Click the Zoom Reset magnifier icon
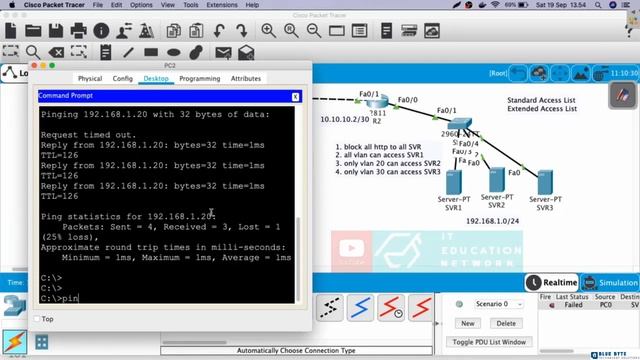This screenshot has width=640, height=360. [x=291, y=31]
